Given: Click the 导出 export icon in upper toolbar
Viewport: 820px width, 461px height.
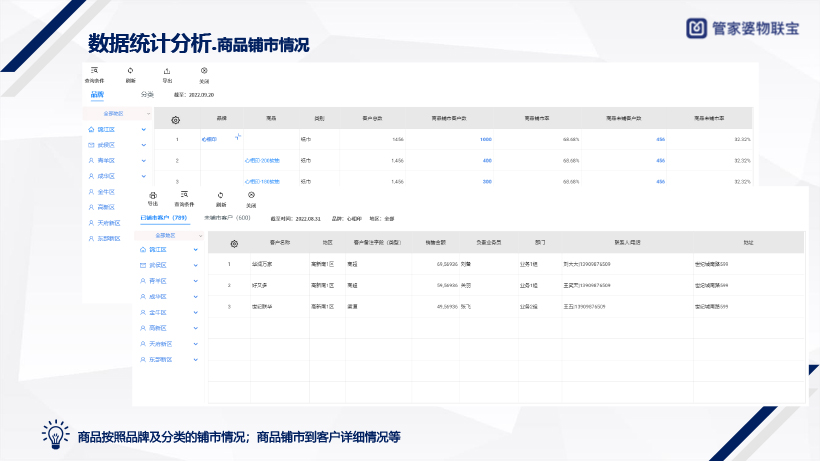Looking at the screenshot, I should (x=167, y=71).
